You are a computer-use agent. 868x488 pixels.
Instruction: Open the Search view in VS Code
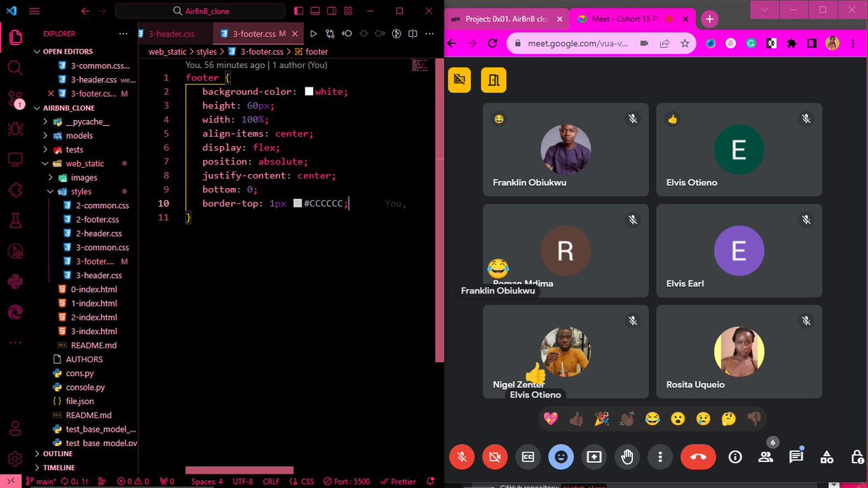(x=15, y=68)
